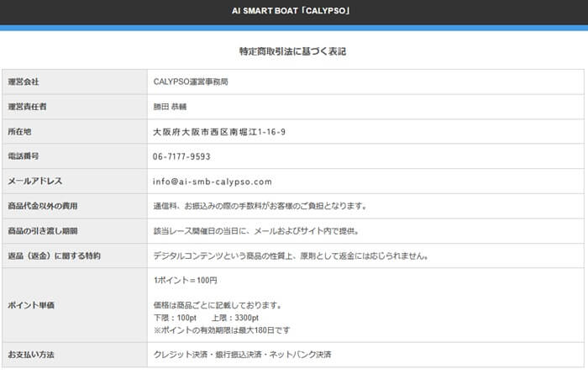Select the 所在地 row label
This screenshot has height=374, width=588.
click(x=20, y=132)
